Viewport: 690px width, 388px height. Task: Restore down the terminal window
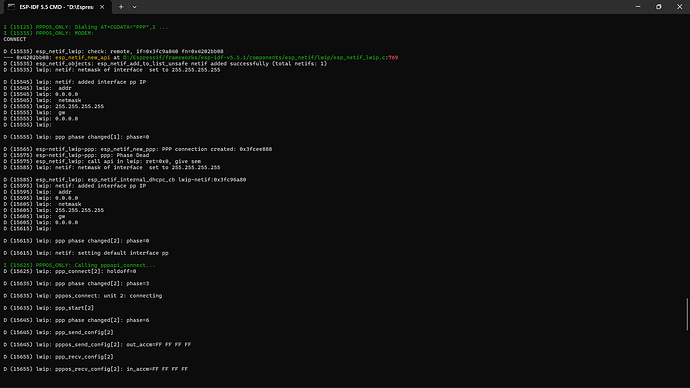point(659,7)
